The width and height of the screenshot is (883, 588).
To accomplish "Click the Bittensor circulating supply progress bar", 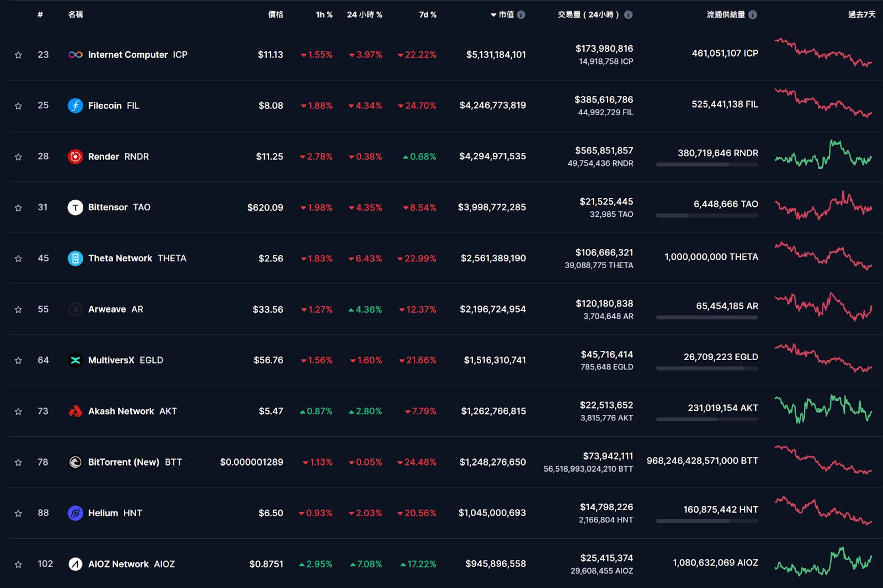I will click(707, 216).
